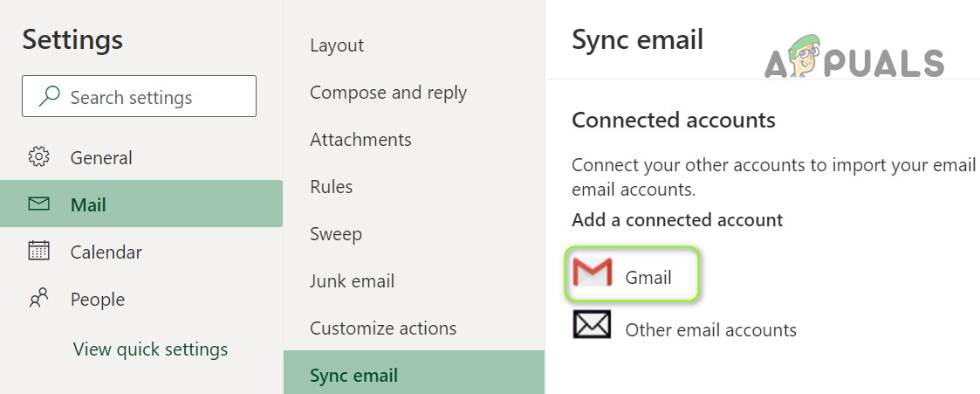Click the magnifier icon in search box
The width and height of the screenshot is (980, 394).
(50, 97)
